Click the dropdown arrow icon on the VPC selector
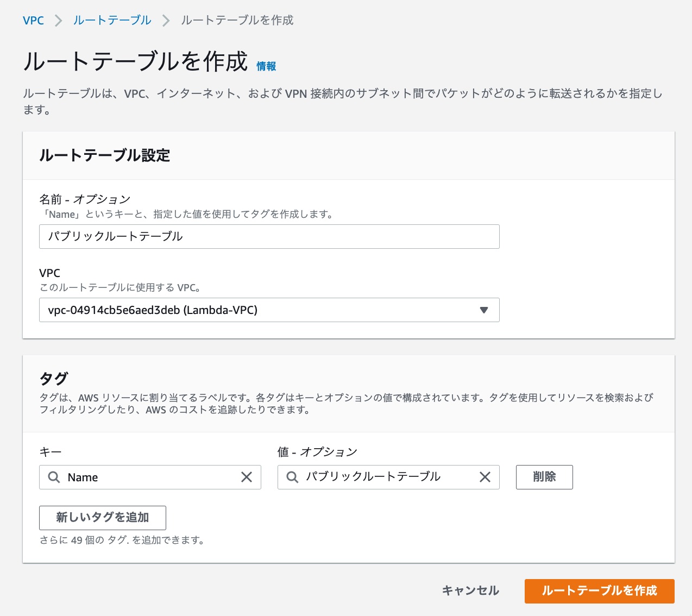 pyautogui.click(x=483, y=310)
